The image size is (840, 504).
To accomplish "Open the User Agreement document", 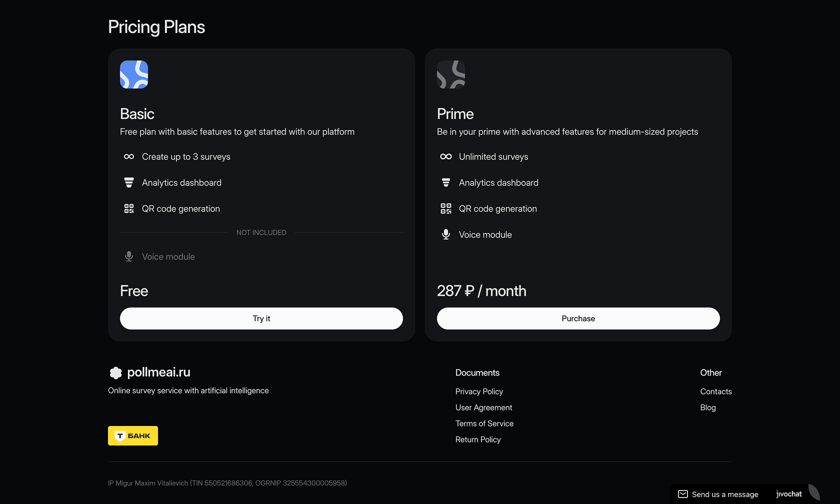I will (483, 407).
